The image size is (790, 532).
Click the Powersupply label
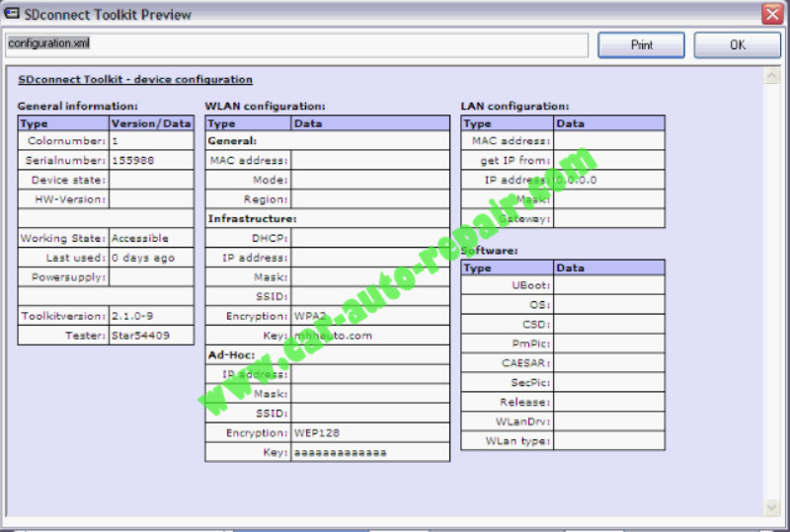tap(68, 277)
